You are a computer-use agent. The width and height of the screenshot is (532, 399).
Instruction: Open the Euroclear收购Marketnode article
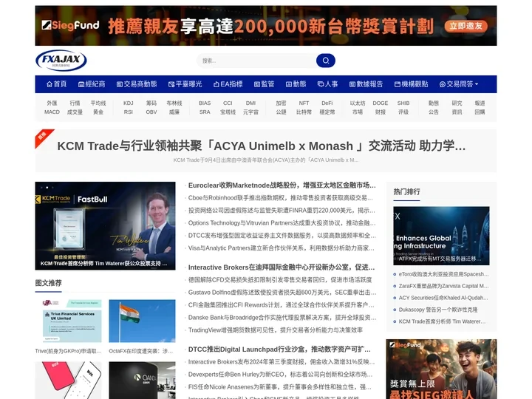coord(282,185)
